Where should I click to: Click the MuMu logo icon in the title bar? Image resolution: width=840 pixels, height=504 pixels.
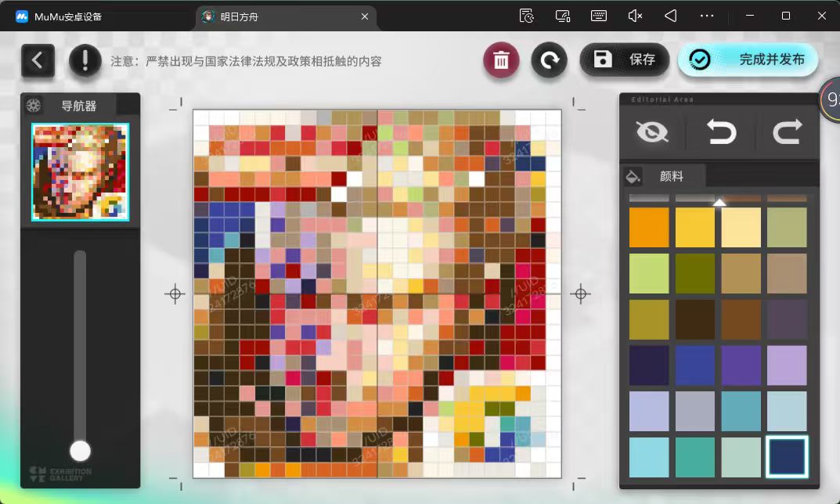point(21,16)
